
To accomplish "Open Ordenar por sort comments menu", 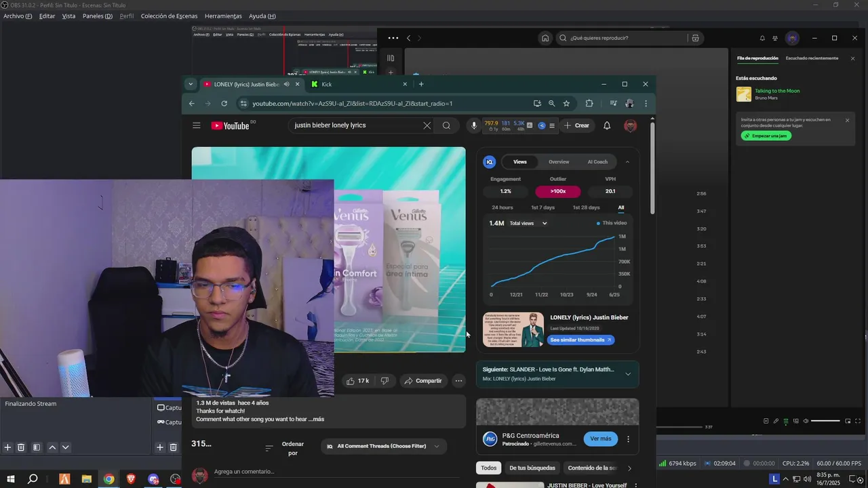I will [285, 448].
